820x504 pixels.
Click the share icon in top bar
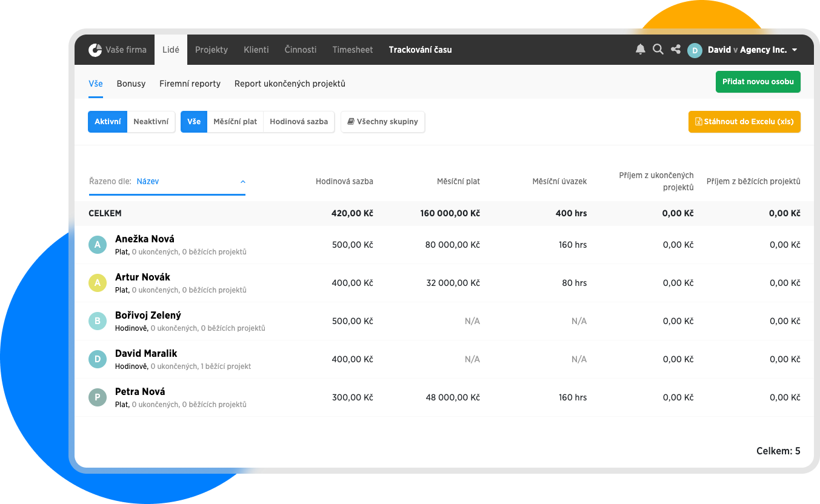(x=676, y=50)
